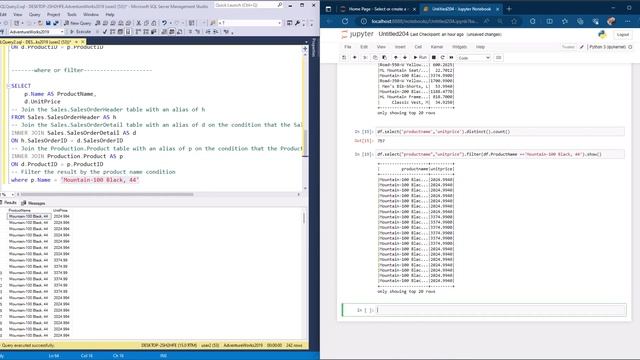Click Jupyter paste cells icon
Screen dimensions: 640x360
pos(384,58)
